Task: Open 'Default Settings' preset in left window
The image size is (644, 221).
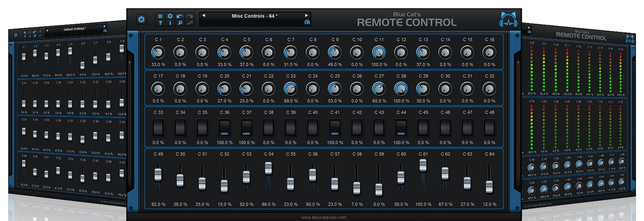Action: (x=75, y=29)
